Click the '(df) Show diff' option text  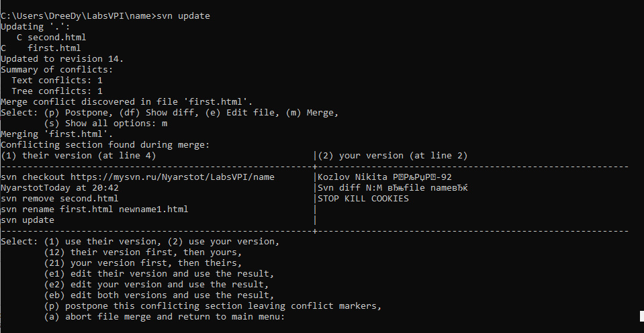[158, 113]
